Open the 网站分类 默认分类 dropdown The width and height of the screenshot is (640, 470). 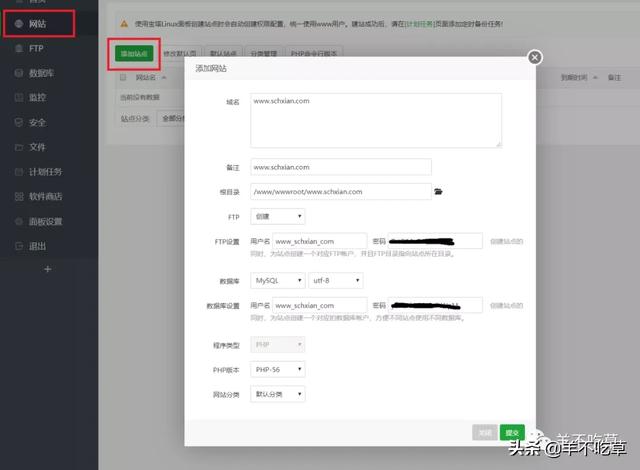(278, 394)
